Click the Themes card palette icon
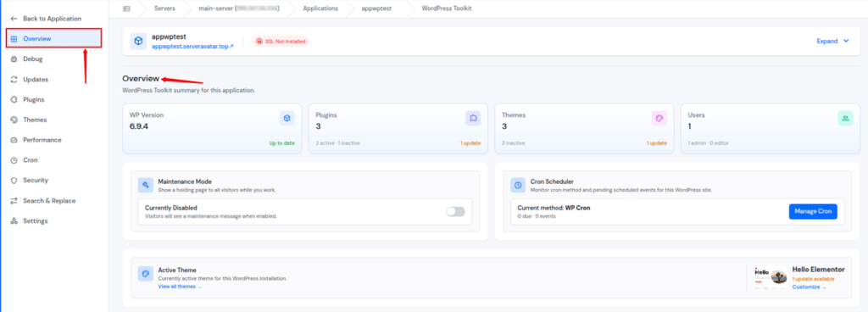 (x=659, y=119)
